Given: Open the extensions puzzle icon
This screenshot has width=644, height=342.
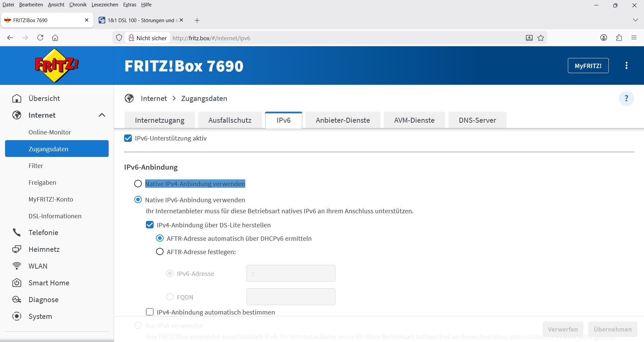Looking at the screenshot, I should [x=619, y=38].
